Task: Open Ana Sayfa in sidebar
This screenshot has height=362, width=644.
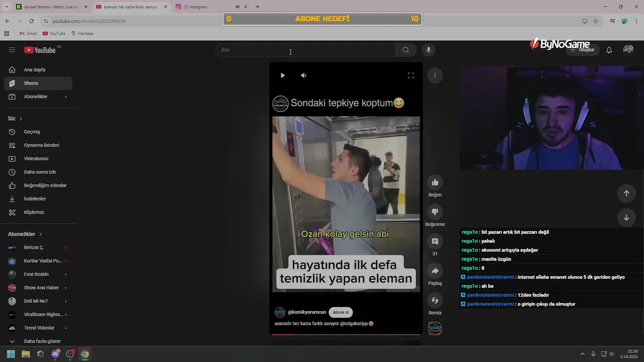Action: [38, 70]
